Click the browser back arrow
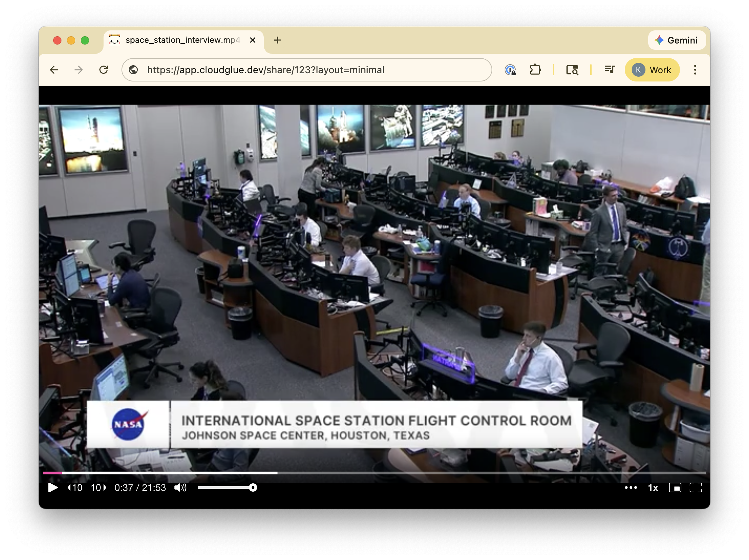 point(54,70)
